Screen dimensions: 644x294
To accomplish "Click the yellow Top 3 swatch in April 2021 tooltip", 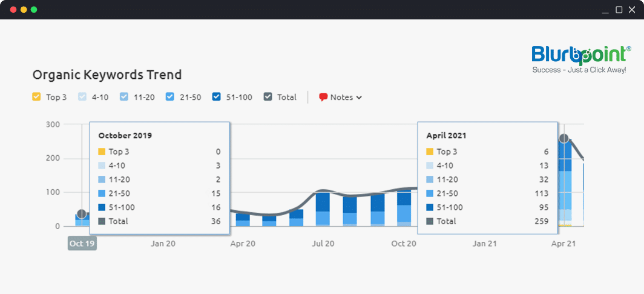I will tap(430, 152).
